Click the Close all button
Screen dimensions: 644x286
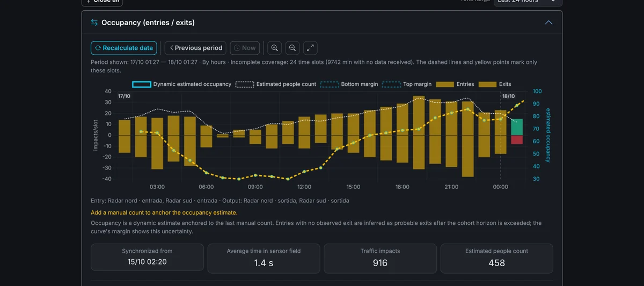[102, 2]
